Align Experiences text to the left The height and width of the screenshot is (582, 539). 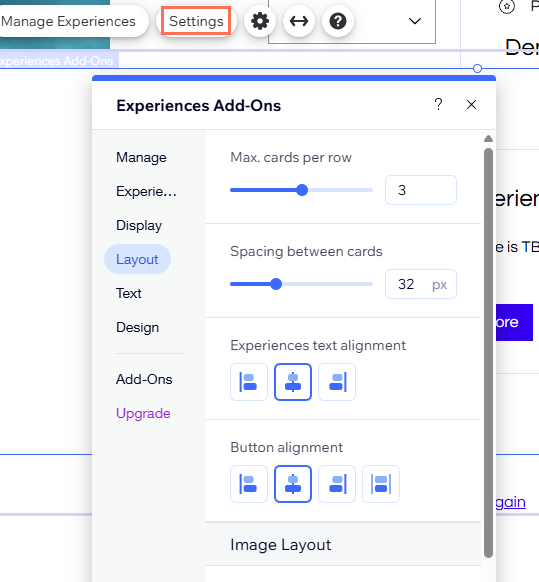pos(249,382)
